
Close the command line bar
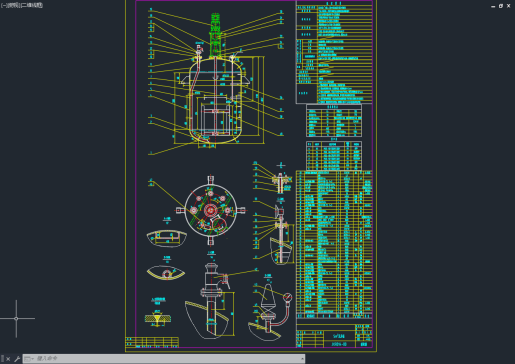[x=8, y=359]
